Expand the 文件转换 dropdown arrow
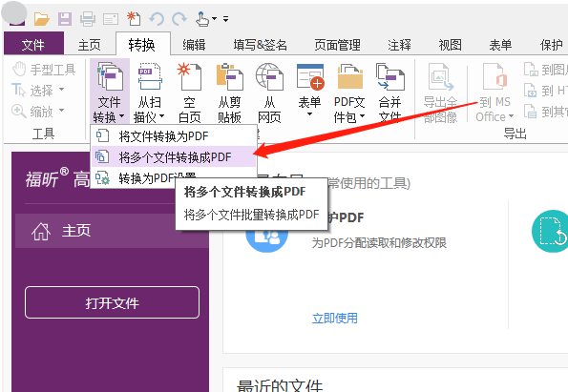 click(x=122, y=116)
